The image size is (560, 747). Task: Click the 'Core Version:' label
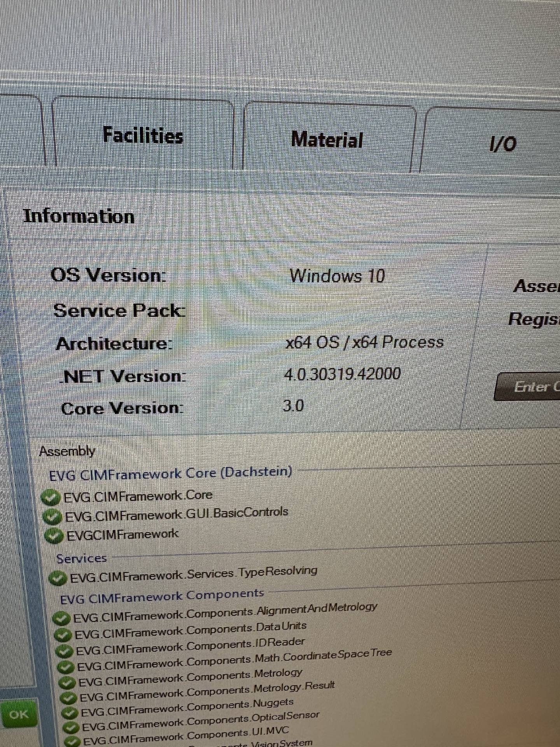[122, 408]
